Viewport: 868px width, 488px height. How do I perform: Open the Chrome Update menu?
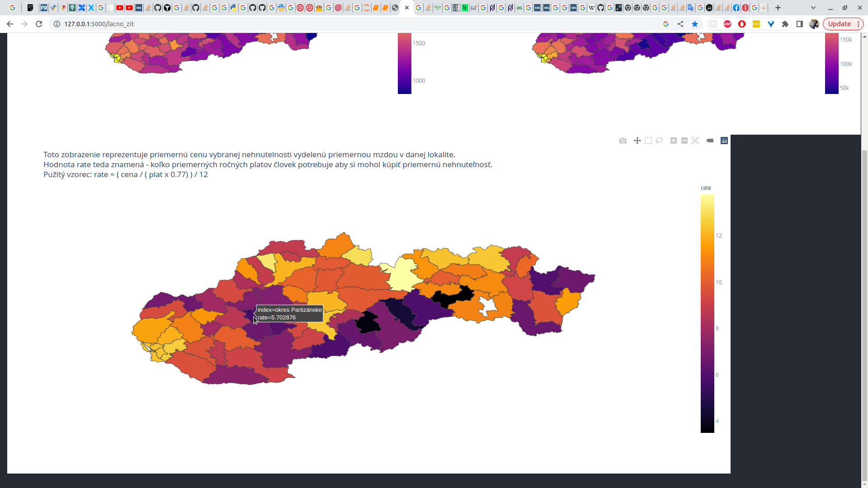843,24
